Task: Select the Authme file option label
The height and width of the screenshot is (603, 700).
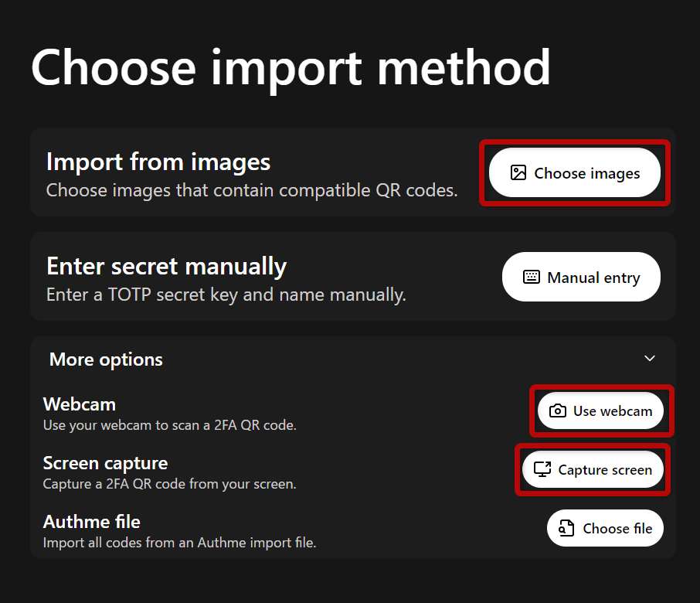Action: pos(91,522)
